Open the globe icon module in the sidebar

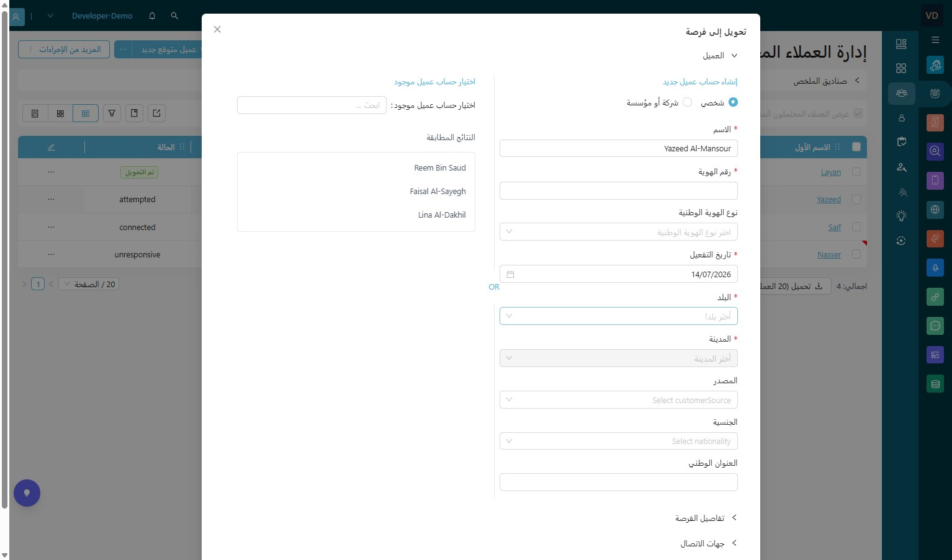click(935, 210)
